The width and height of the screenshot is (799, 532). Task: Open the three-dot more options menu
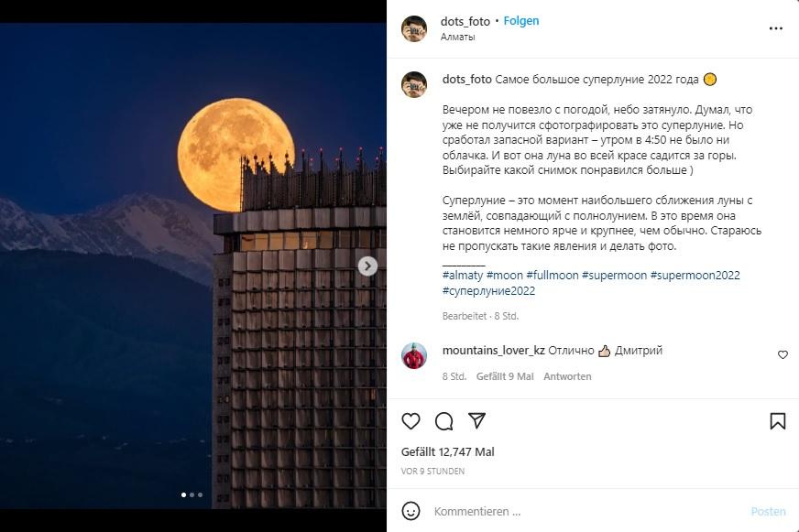click(x=776, y=28)
